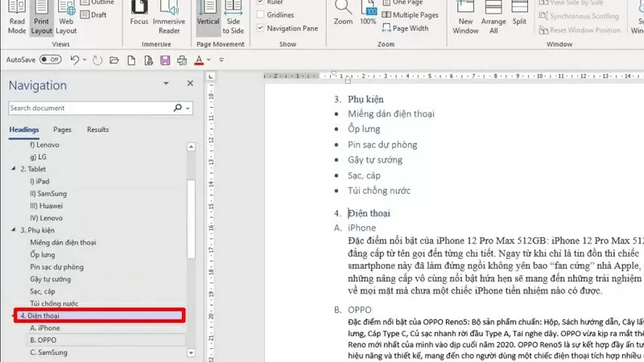Go to heading 'g) LG'

click(38, 157)
